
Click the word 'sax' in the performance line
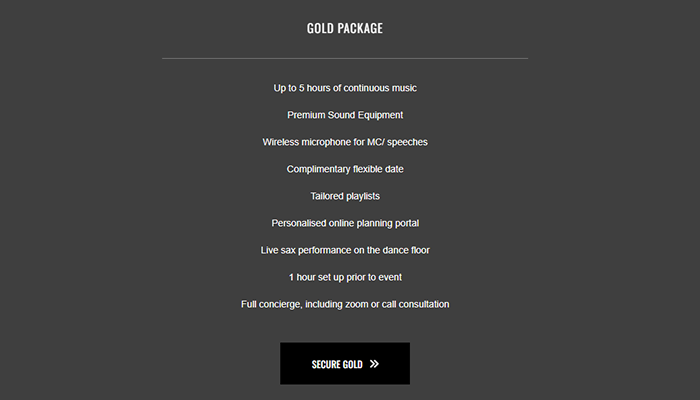click(288, 250)
